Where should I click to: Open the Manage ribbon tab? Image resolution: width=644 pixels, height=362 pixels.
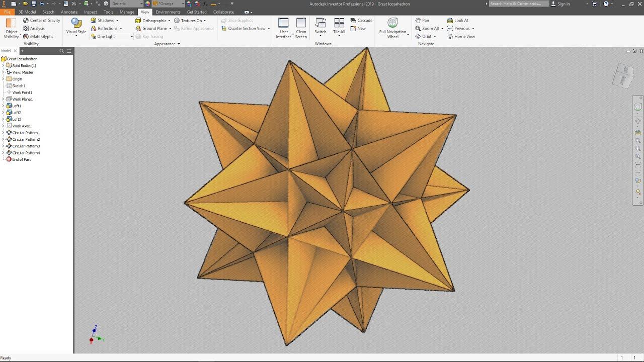pyautogui.click(x=127, y=12)
